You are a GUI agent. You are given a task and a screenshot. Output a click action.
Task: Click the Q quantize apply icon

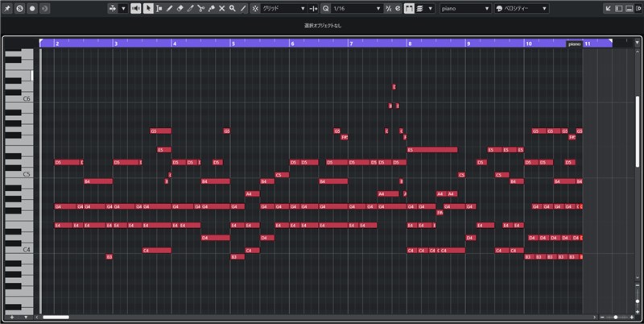point(326,8)
